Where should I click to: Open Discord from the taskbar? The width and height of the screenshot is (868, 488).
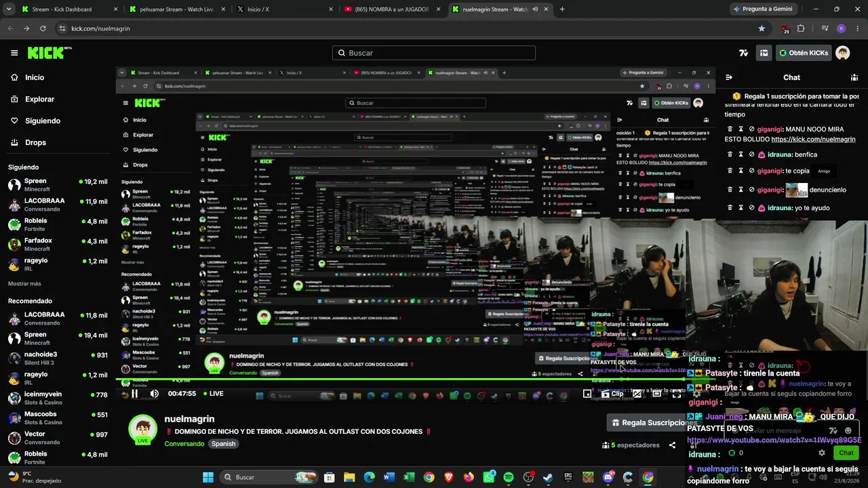[x=608, y=477]
